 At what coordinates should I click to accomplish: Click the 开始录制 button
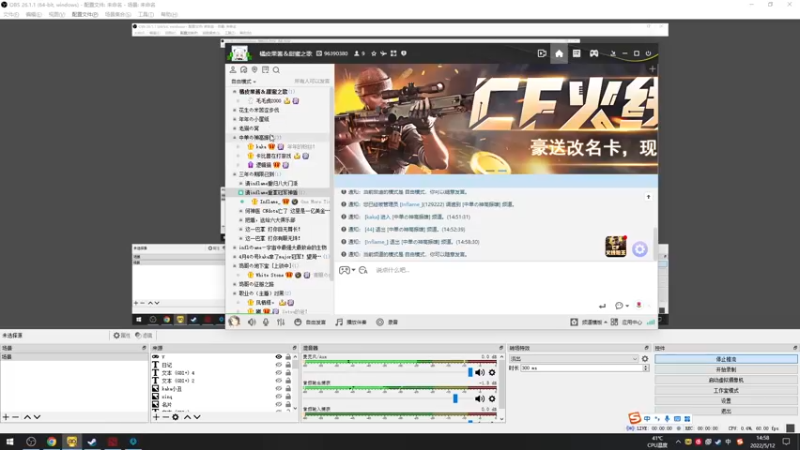[x=726, y=369]
